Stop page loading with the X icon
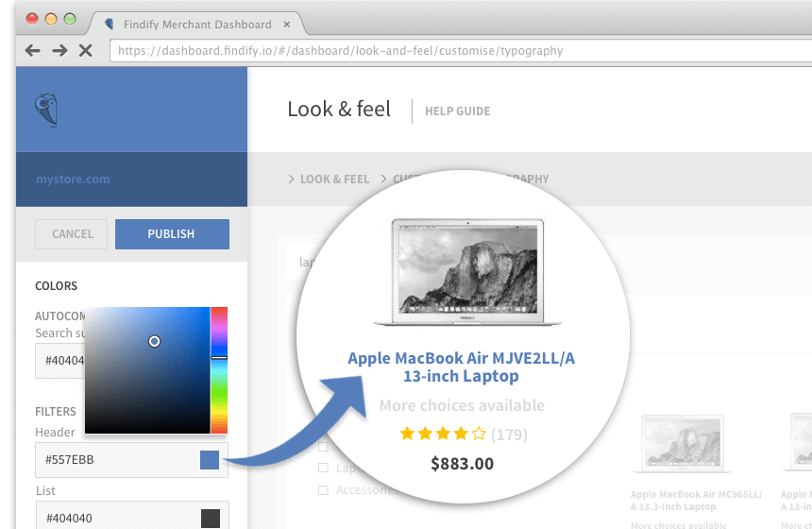The image size is (812, 529). 85,50
